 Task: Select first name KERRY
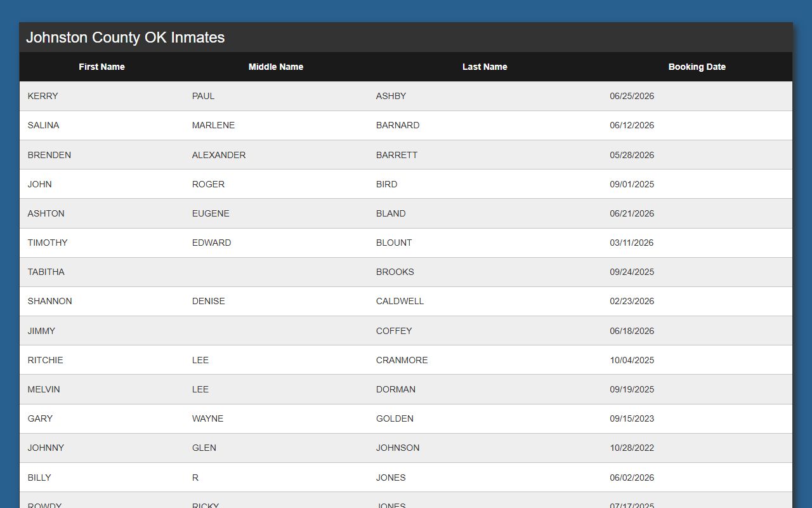(43, 96)
